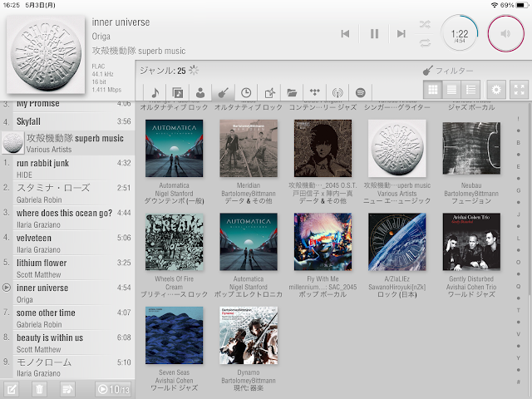Open settings gear
The image size is (532, 399).
496,90
